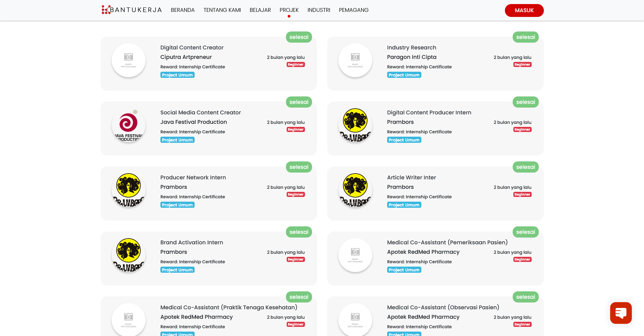Open the INDUSTRI navigation item

point(319,10)
